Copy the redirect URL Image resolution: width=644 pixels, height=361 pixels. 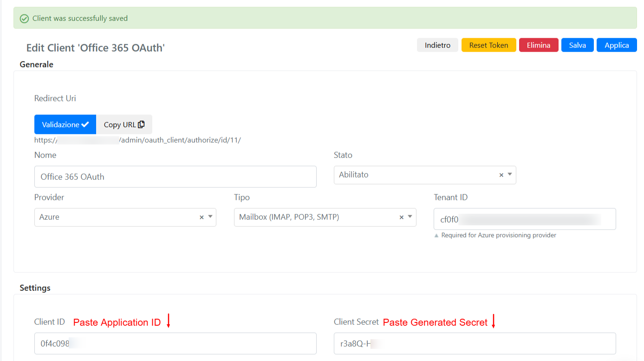[124, 125]
